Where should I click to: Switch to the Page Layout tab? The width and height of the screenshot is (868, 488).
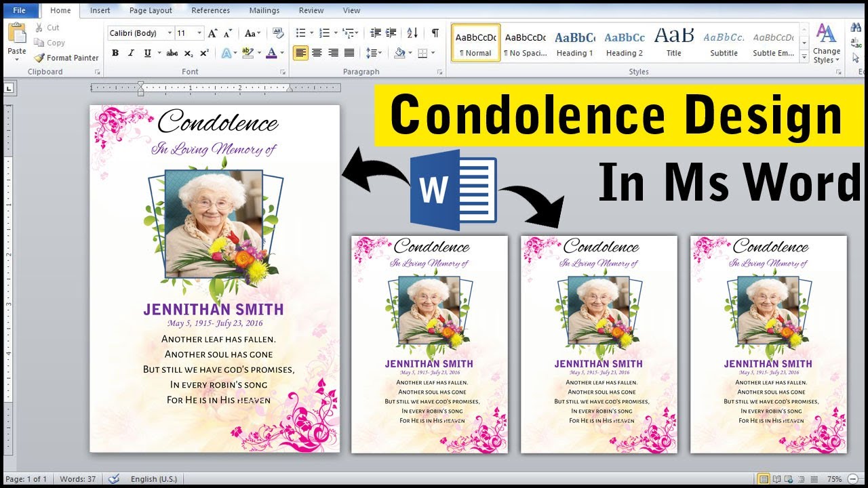(151, 10)
